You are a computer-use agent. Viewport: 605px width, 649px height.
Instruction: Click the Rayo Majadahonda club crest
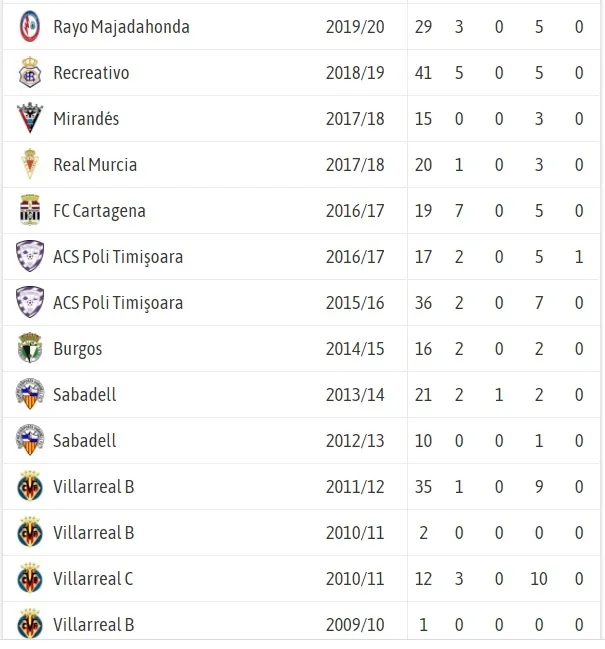[x=30, y=27]
